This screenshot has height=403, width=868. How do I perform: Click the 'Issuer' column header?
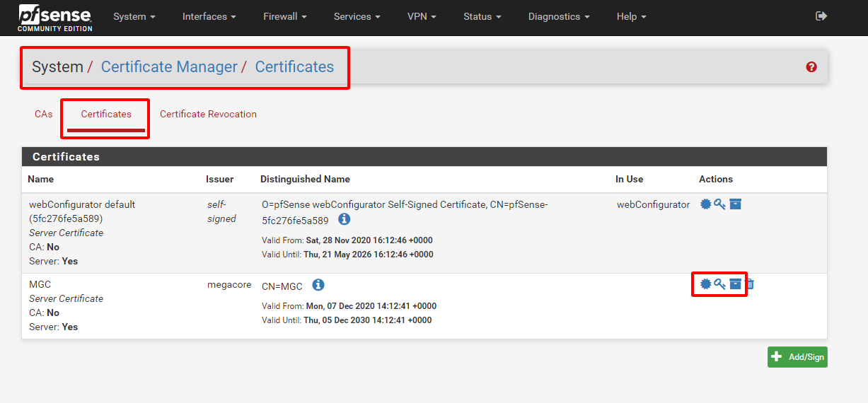point(219,179)
